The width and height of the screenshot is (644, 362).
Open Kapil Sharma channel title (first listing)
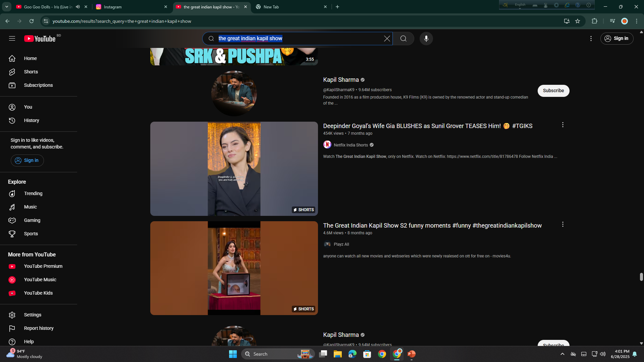coord(341,80)
